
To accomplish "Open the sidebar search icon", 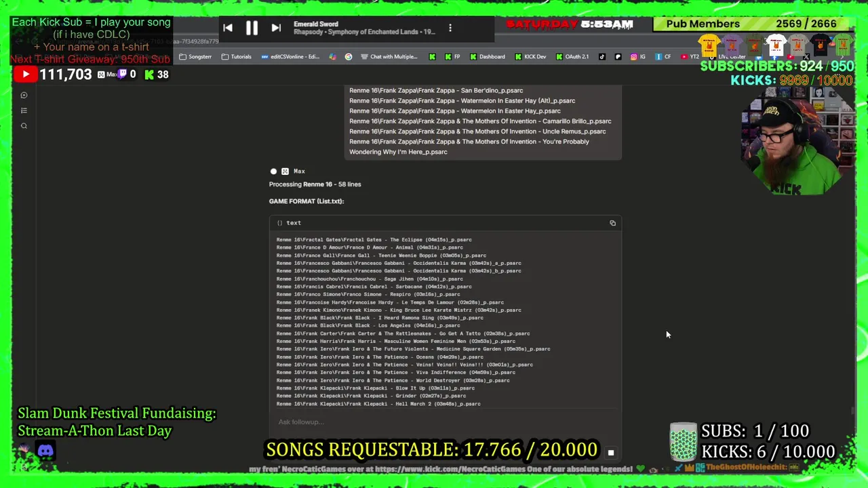I will pyautogui.click(x=24, y=126).
